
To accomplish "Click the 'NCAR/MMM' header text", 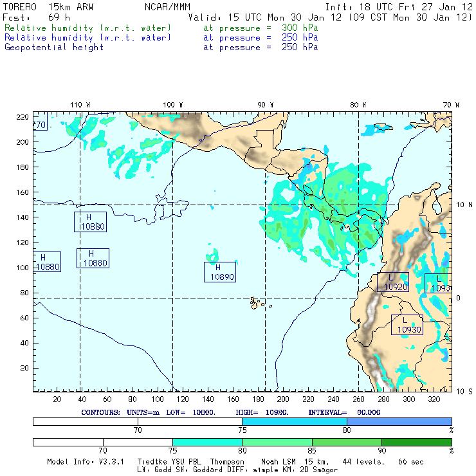I will [x=167, y=7].
